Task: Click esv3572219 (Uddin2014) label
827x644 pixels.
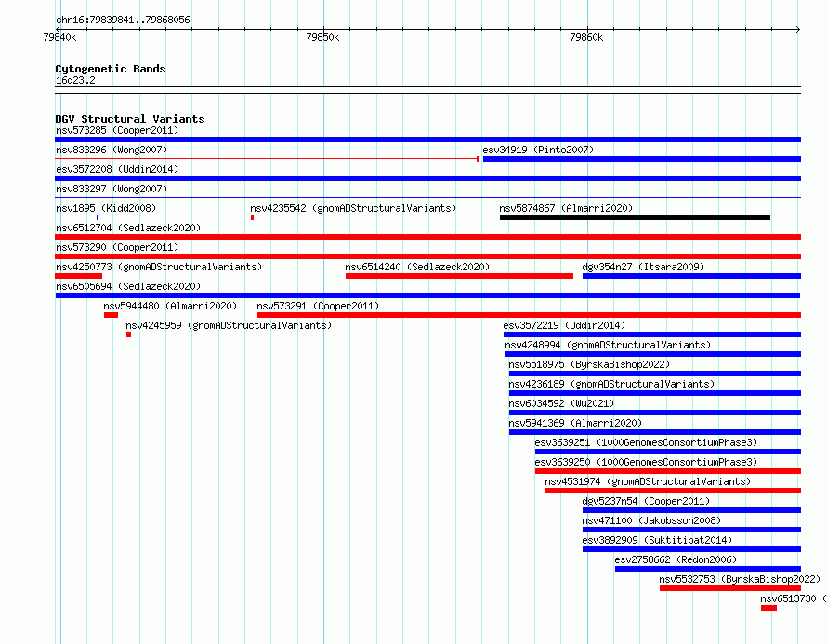Action: pyautogui.click(x=564, y=325)
